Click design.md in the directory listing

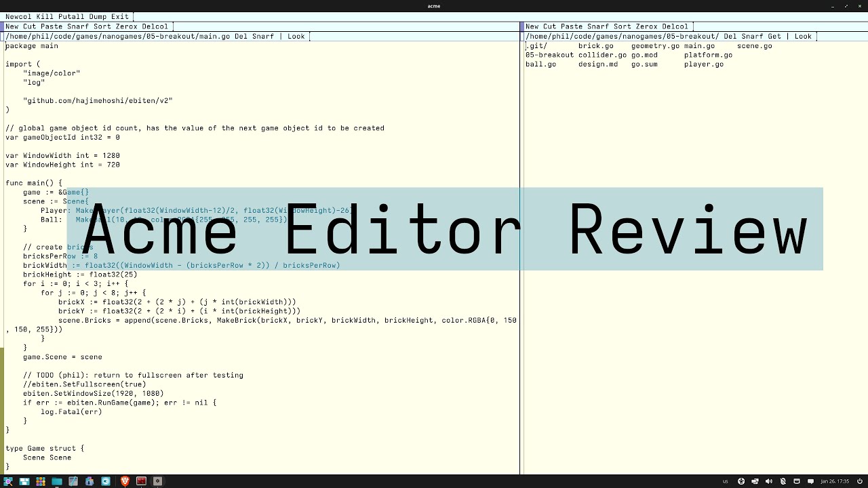598,64
